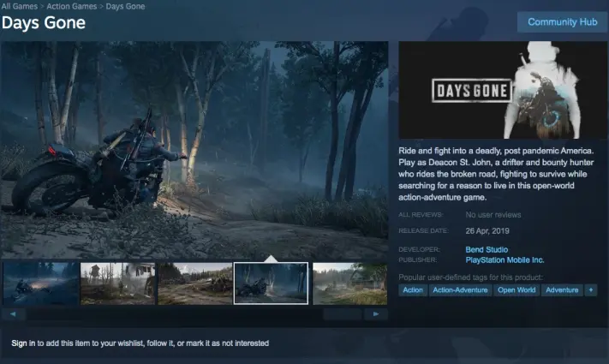The height and width of the screenshot is (364, 609).
Task: Expand more tags with plus button
Action: point(591,289)
